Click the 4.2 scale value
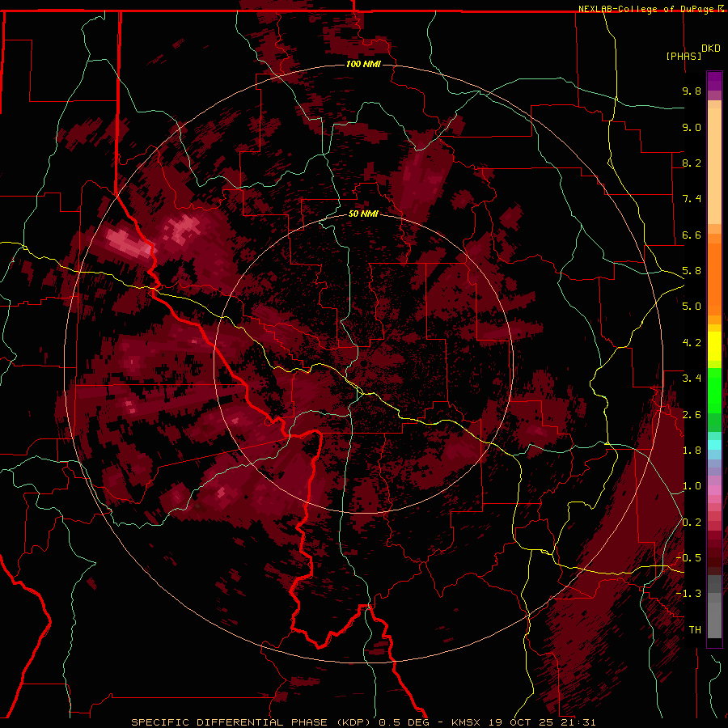 [692, 343]
